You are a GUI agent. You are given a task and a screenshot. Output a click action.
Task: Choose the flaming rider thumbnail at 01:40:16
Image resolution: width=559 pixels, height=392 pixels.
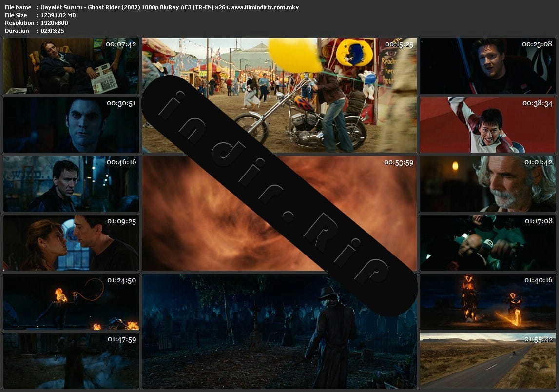tap(487, 302)
